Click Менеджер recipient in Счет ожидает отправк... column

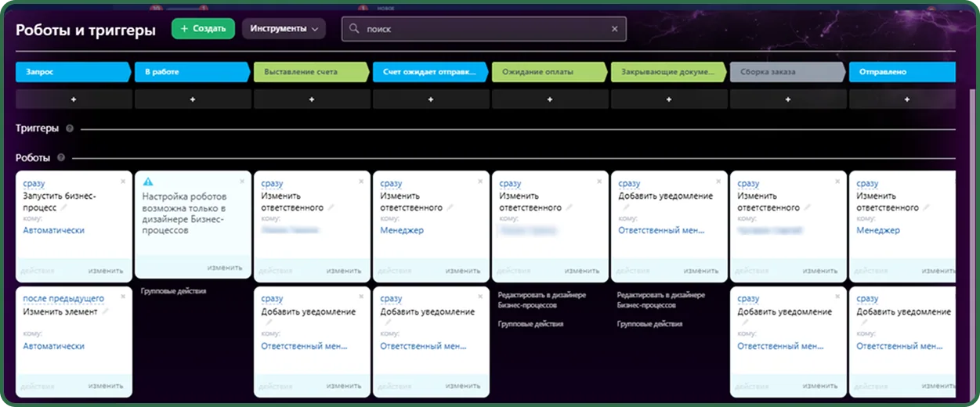402,230
